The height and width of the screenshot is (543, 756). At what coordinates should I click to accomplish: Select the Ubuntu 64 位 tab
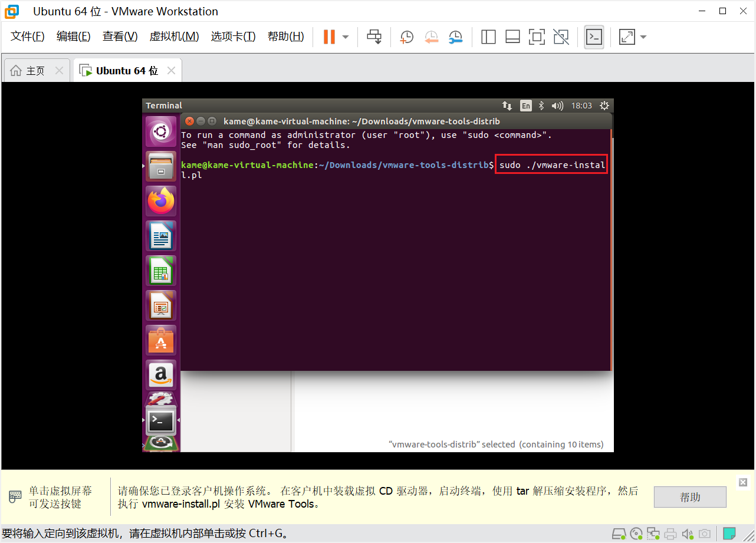point(127,71)
